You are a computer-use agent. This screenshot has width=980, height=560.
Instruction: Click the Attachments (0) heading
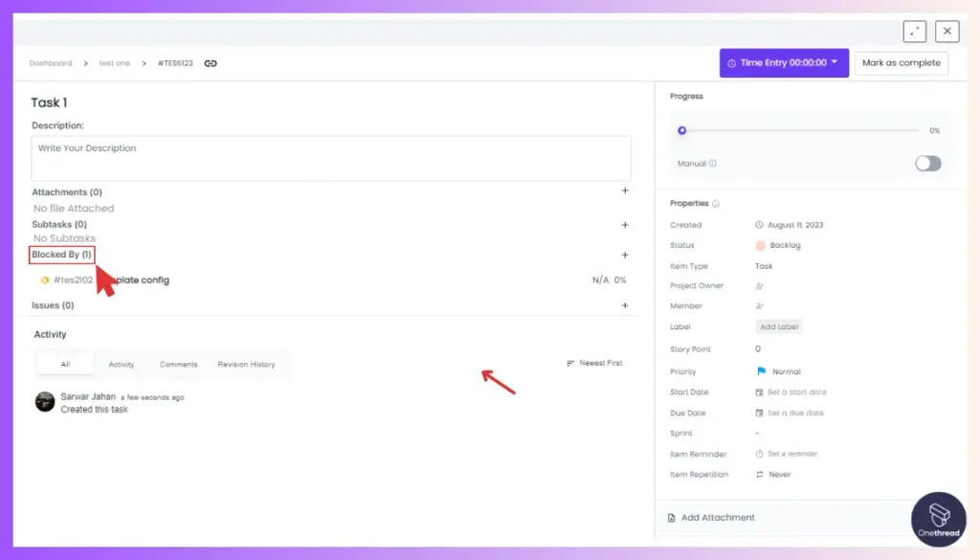[x=67, y=191]
